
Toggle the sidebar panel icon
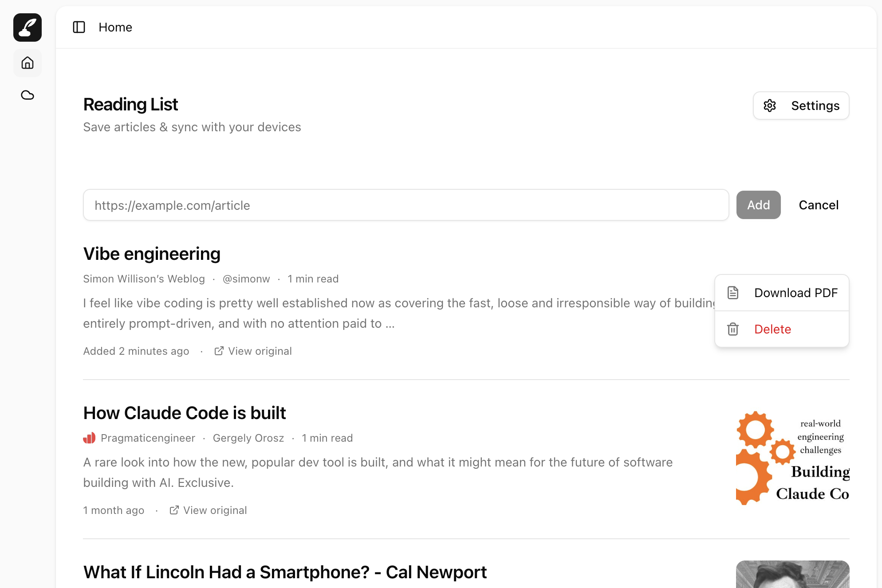pyautogui.click(x=79, y=27)
